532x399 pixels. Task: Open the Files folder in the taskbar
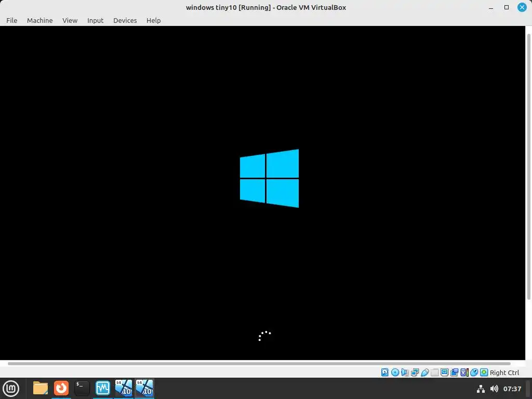coord(41,388)
